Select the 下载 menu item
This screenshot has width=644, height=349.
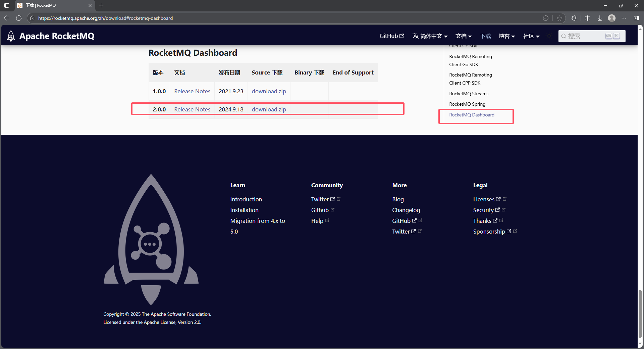click(485, 36)
